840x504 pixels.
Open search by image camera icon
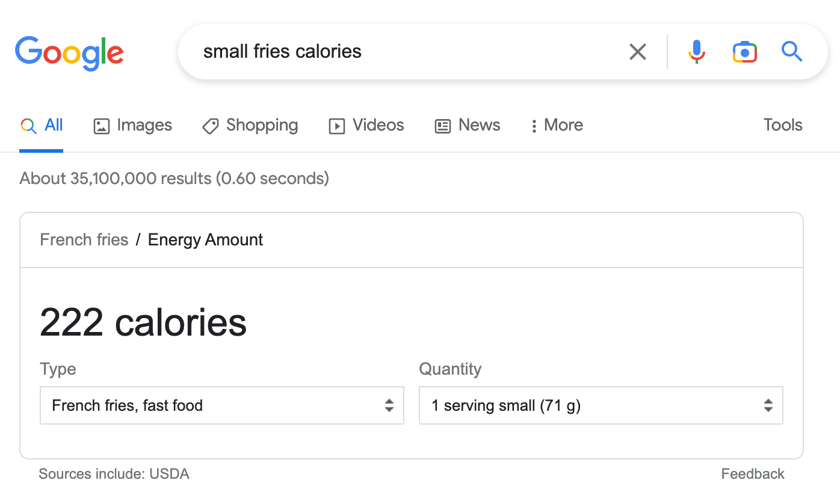[x=744, y=52]
